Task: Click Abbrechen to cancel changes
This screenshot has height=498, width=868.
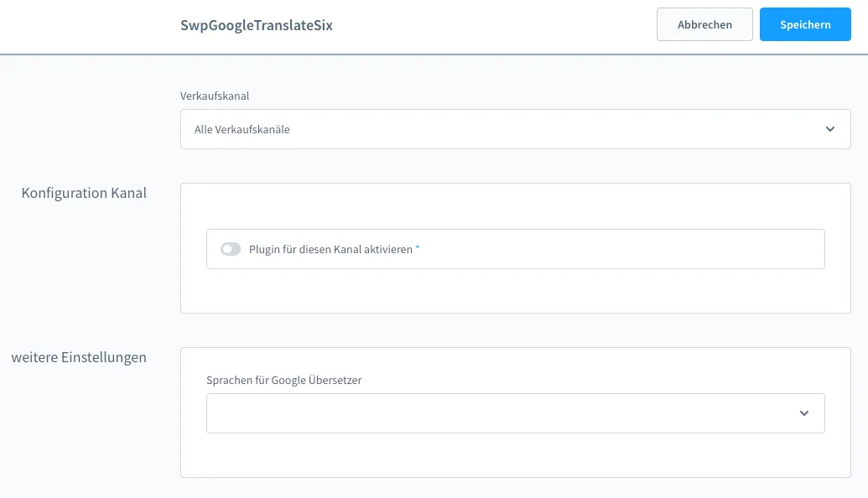Action: pos(704,24)
